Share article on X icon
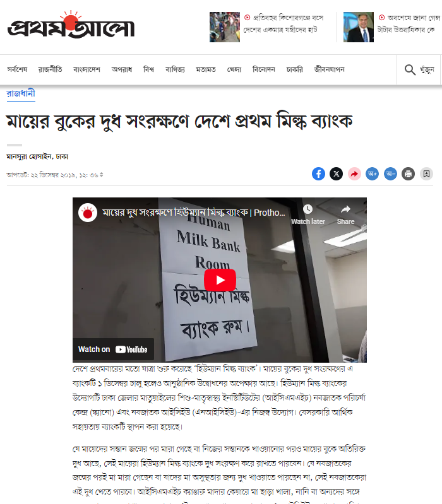The image size is (442, 504). 336,174
